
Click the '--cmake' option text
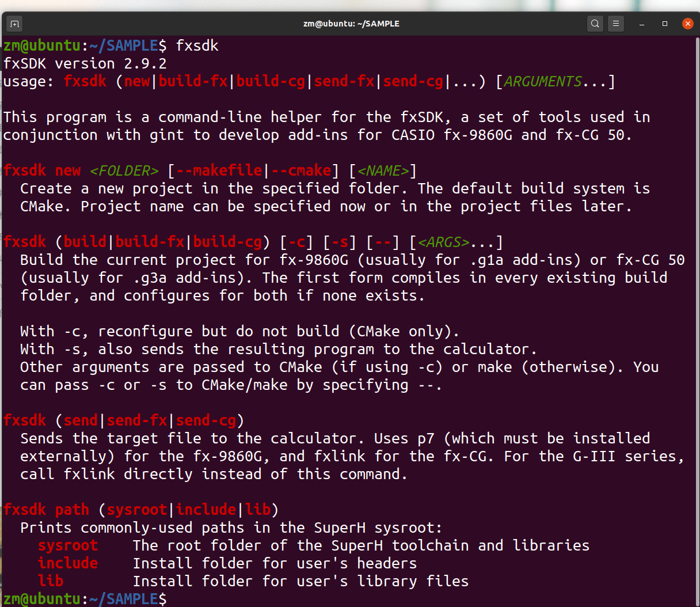[x=302, y=170]
